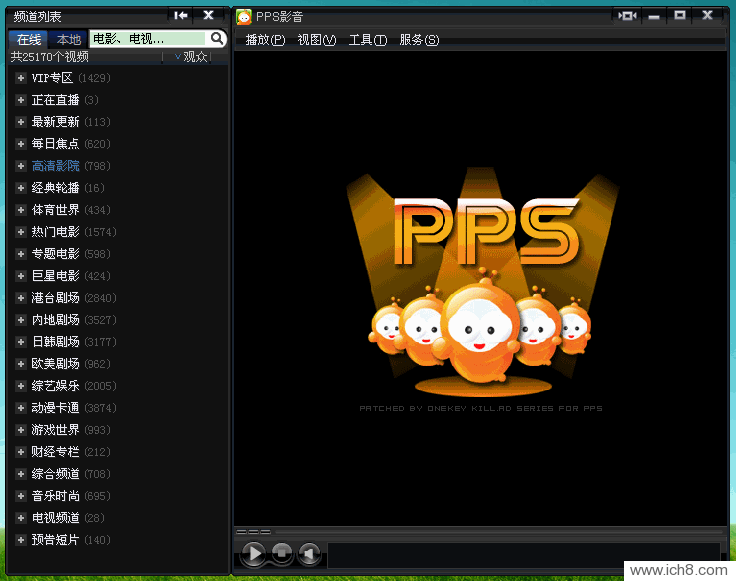The image size is (736, 581).
Task: Click the Play button in player controls
Action: [254, 553]
